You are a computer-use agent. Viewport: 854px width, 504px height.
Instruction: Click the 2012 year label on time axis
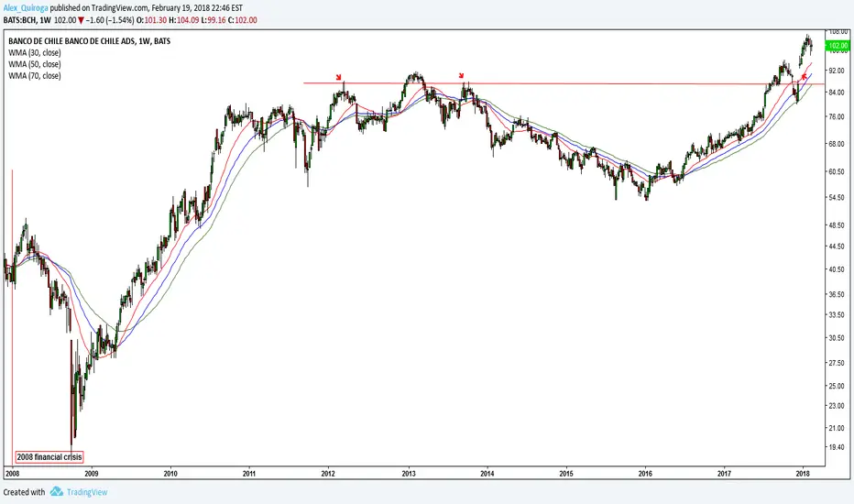click(328, 474)
